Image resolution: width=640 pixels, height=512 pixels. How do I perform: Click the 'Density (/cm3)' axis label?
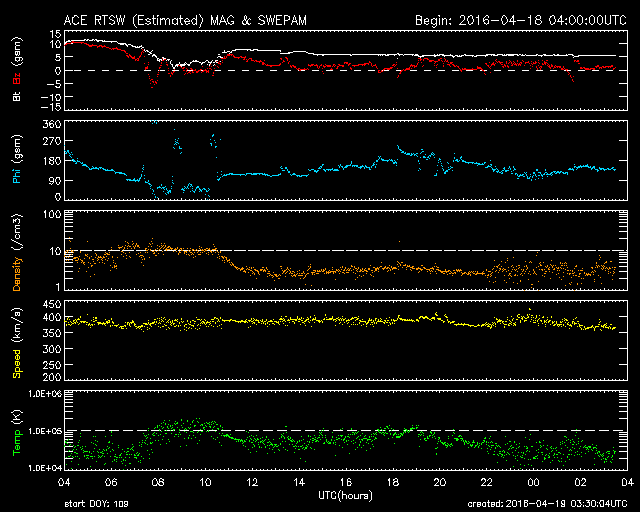17,252
